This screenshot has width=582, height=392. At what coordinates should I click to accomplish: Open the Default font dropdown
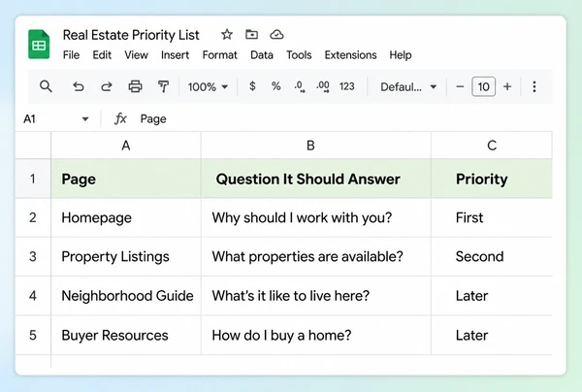pos(408,87)
